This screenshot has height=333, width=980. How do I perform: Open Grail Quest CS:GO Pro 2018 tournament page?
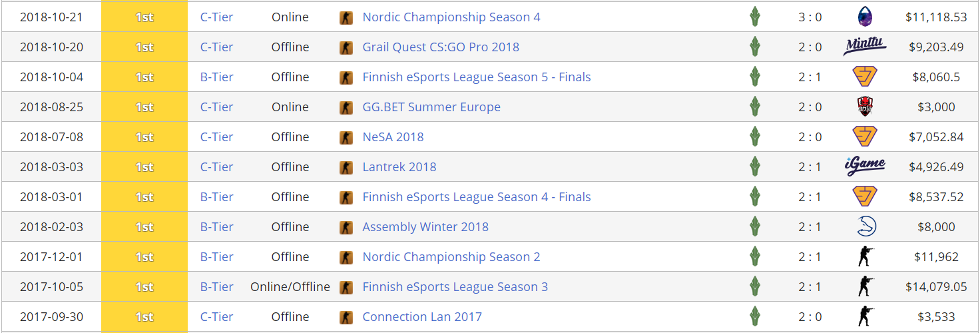pyautogui.click(x=441, y=47)
